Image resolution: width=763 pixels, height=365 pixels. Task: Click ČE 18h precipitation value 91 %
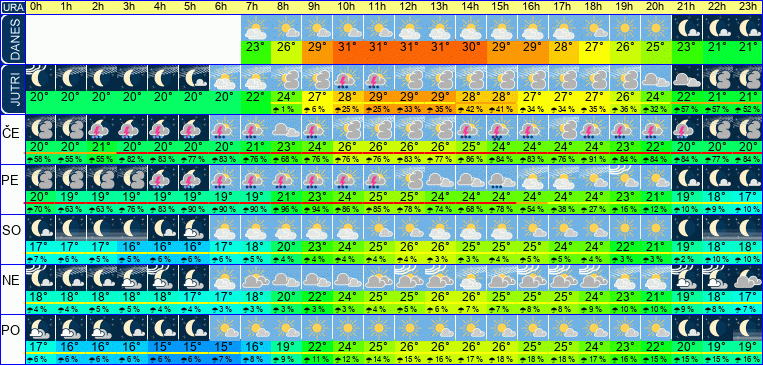click(x=595, y=159)
